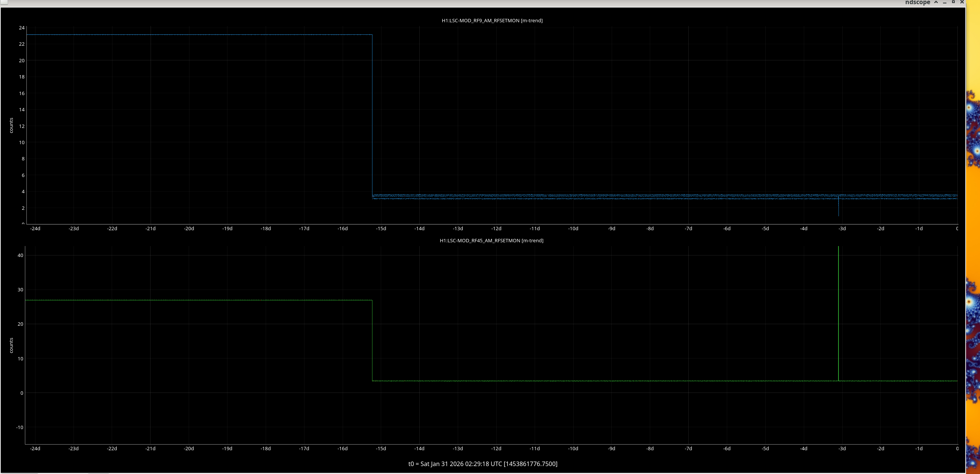This screenshot has width=980, height=474.
Task: Click the blue downward glitch in RF9 plot
Action: (x=838, y=208)
